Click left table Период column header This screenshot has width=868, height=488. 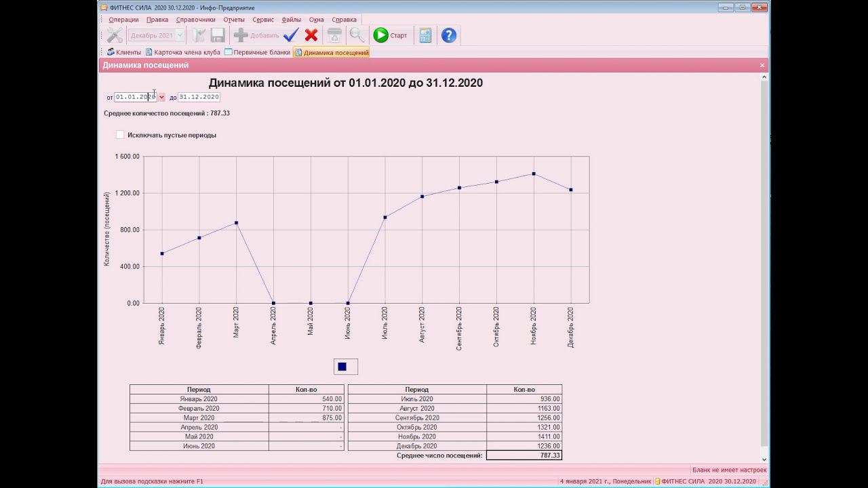click(x=199, y=390)
